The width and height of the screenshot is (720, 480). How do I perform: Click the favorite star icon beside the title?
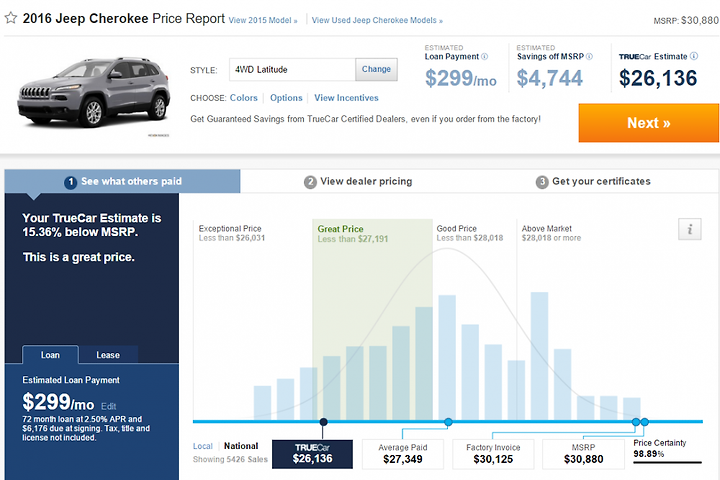11,18
